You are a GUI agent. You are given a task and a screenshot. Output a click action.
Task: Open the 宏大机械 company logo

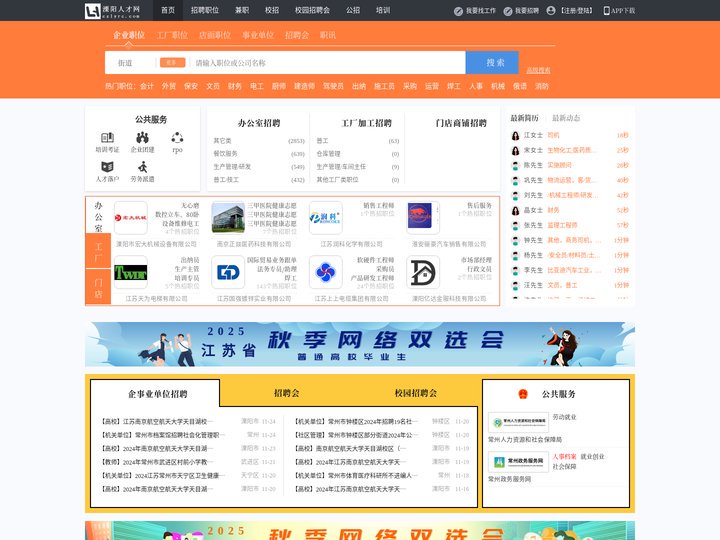tap(131, 218)
